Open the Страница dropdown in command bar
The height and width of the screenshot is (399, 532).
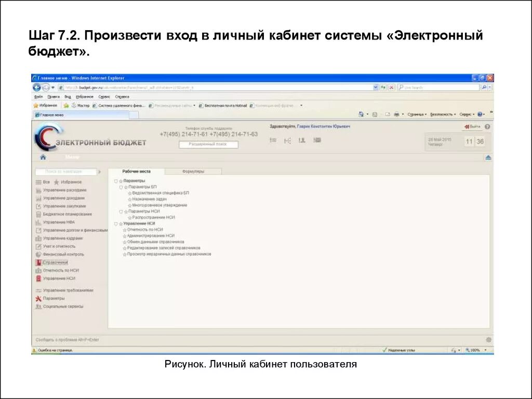click(x=417, y=114)
